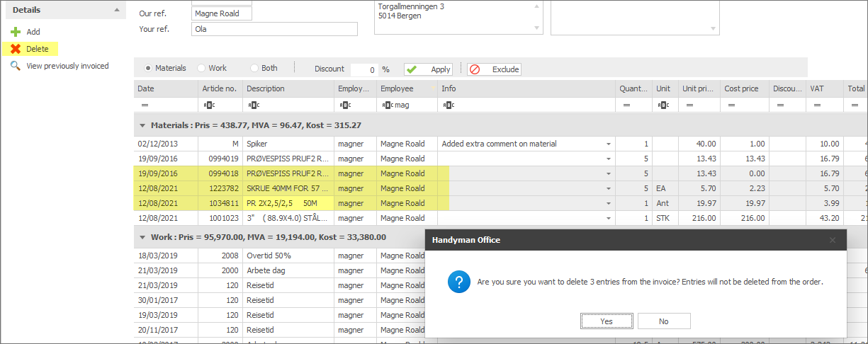Image resolution: width=868 pixels, height=344 pixels.
Task: Click the green checkmark Apply icon
Action: [411, 69]
